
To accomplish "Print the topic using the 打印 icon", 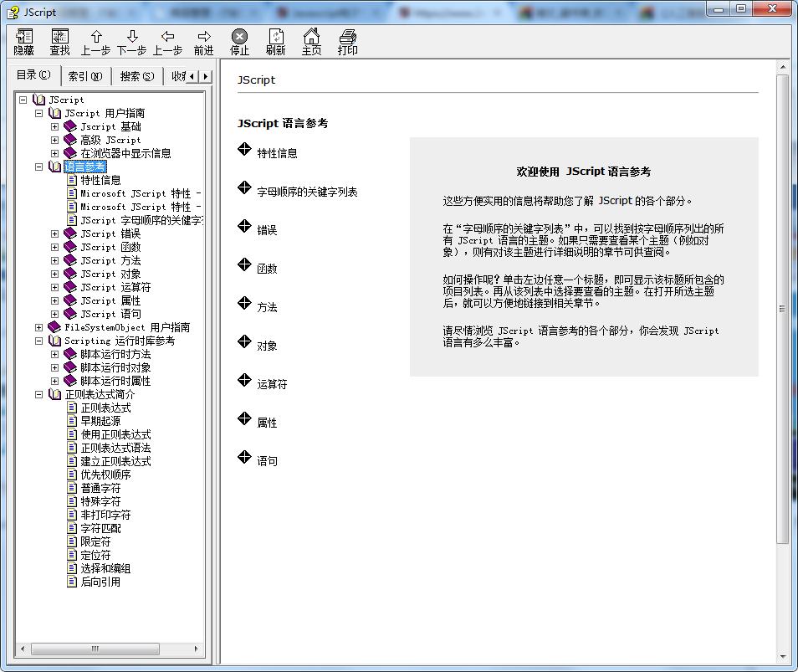I will pyautogui.click(x=347, y=37).
